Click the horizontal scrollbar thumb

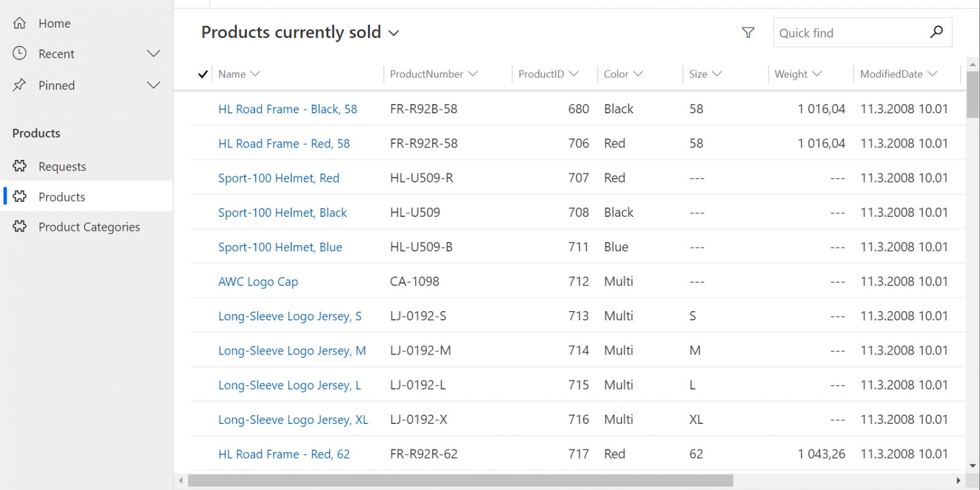461,481
